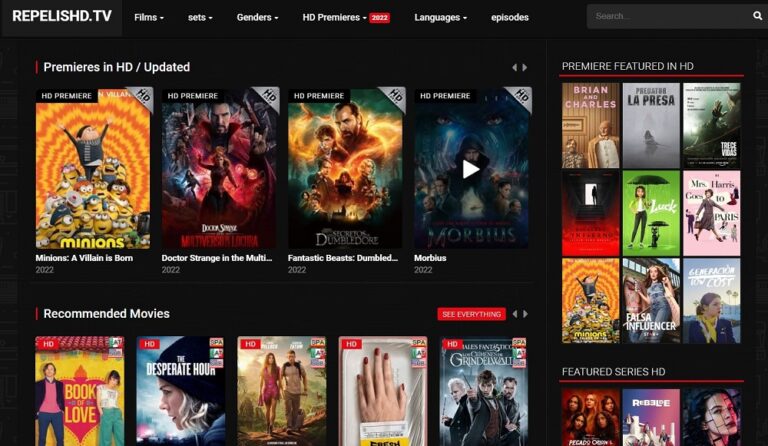This screenshot has width=768, height=446.
Task: Click the play icon on Morbius poster
Action: coord(471,169)
